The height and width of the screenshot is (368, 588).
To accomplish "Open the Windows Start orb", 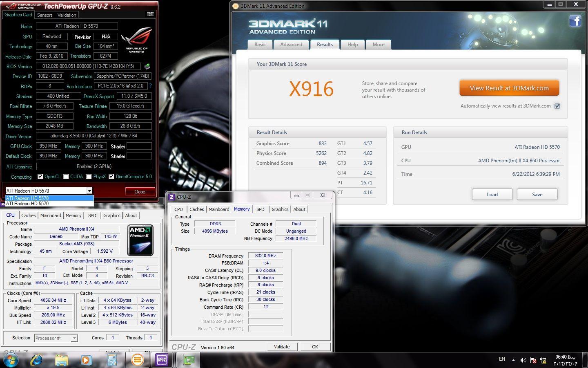I will click(11, 360).
